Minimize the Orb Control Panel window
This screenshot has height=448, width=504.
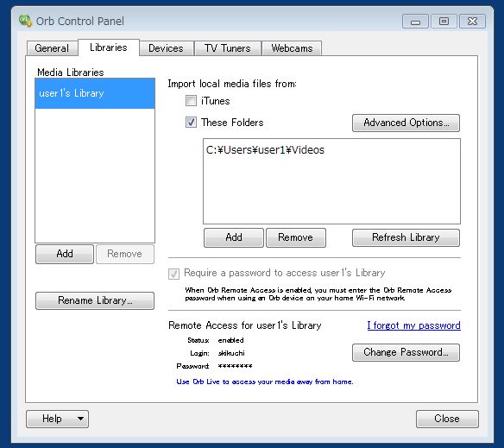click(415, 22)
